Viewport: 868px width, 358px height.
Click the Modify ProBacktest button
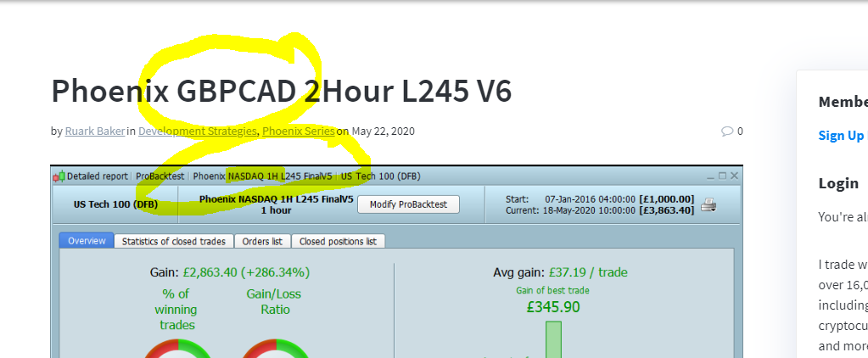pos(408,204)
